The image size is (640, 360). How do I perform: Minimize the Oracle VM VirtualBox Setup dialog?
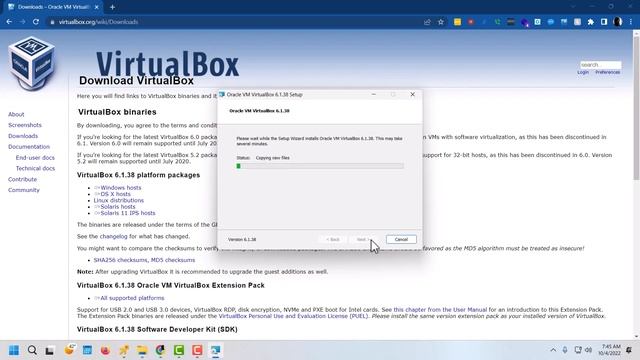[x=373, y=94]
